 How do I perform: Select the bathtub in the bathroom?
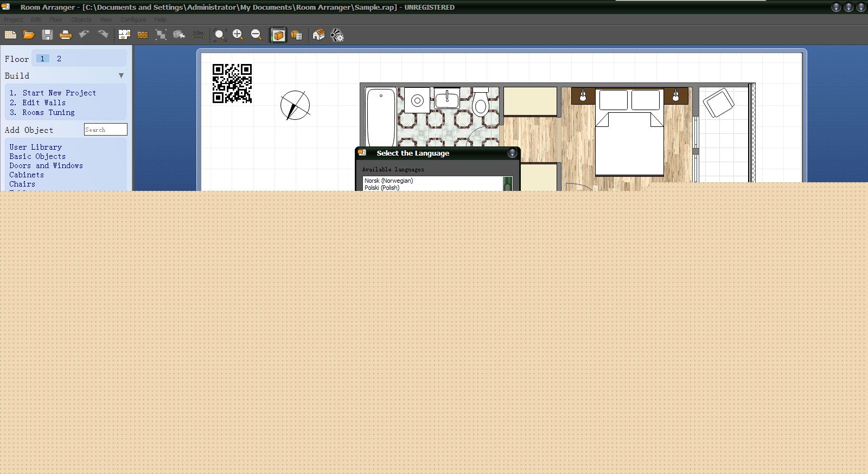380,118
